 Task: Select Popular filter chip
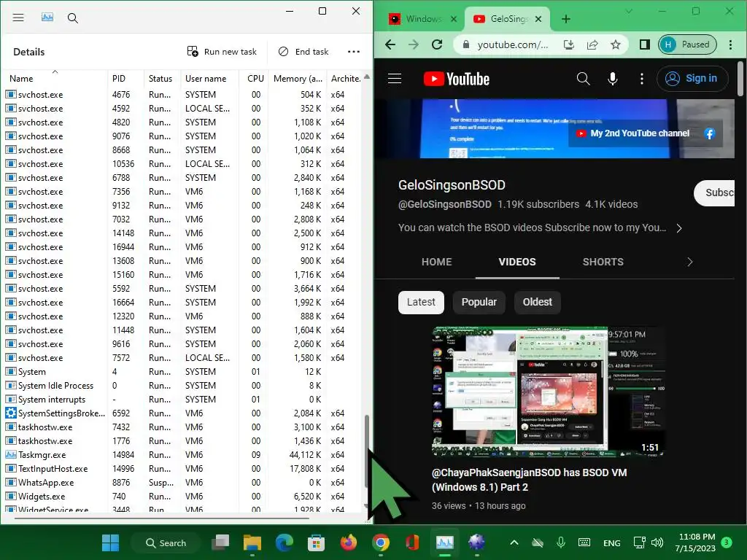point(479,303)
